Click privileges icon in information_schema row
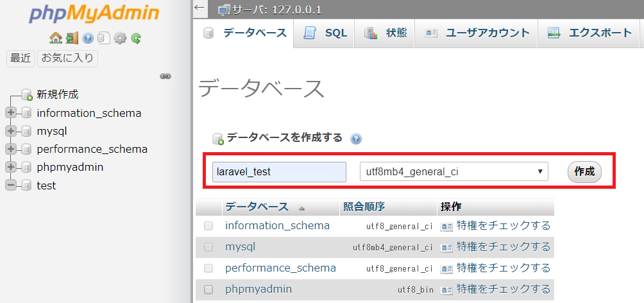 pos(446,226)
